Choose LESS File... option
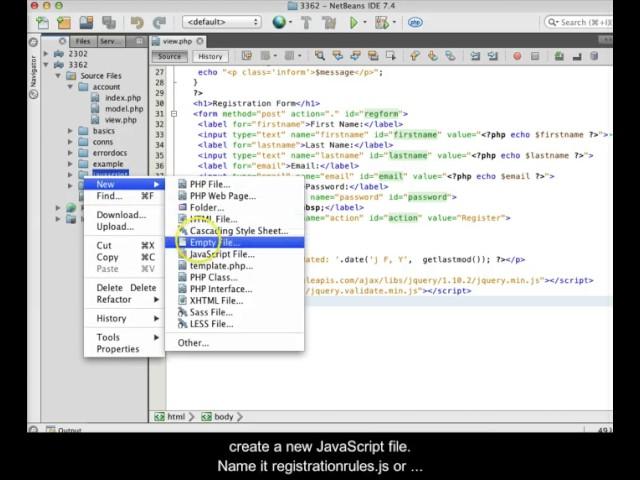640x480 pixels. tap(235, 324)
